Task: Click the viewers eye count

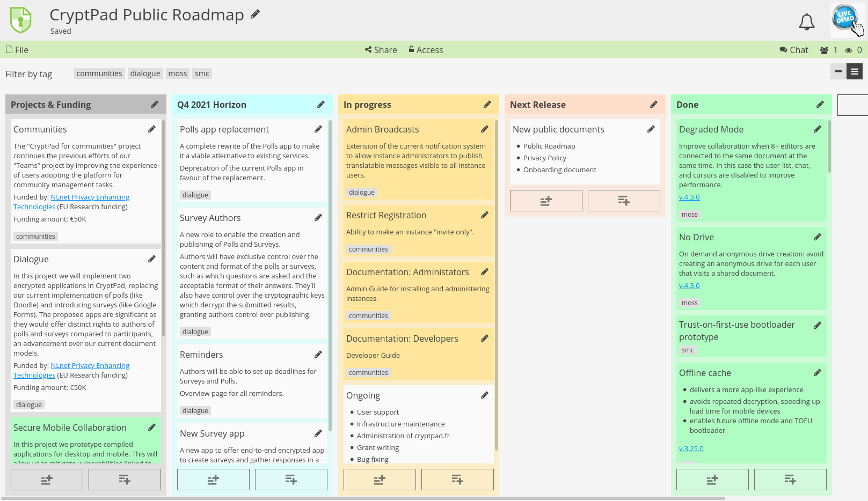Action: click(854, 50)
